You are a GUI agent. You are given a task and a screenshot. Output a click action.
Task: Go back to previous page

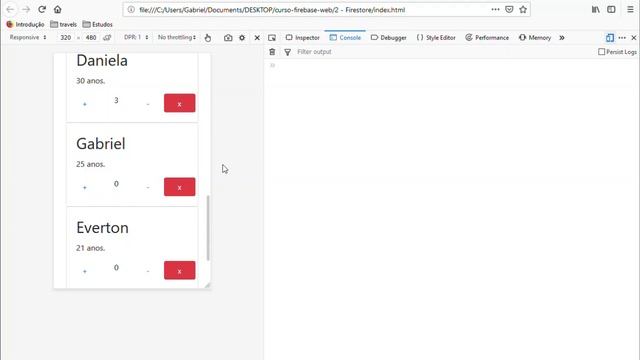point(10,9)
